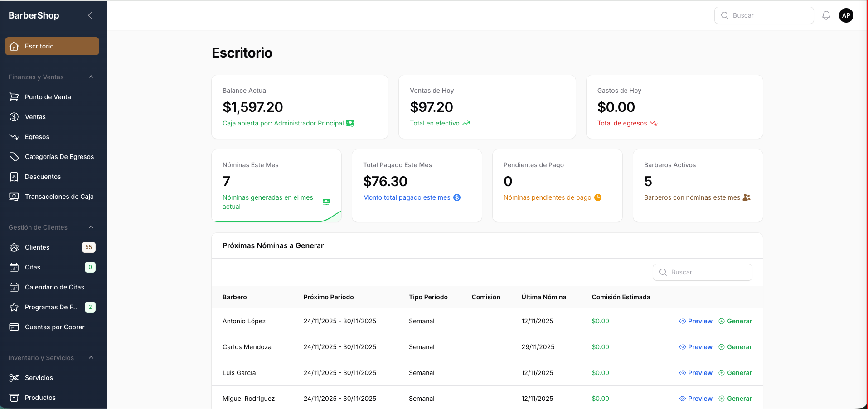Image resolution: width=868 pixels, height=409 pixels.
Task: Preview payroll for Miguel Rodriguez
Action: 696,399
